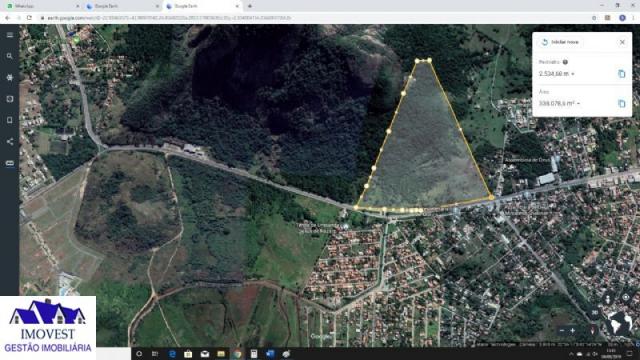Click the browser forward arrow

[x=18, y=18]
